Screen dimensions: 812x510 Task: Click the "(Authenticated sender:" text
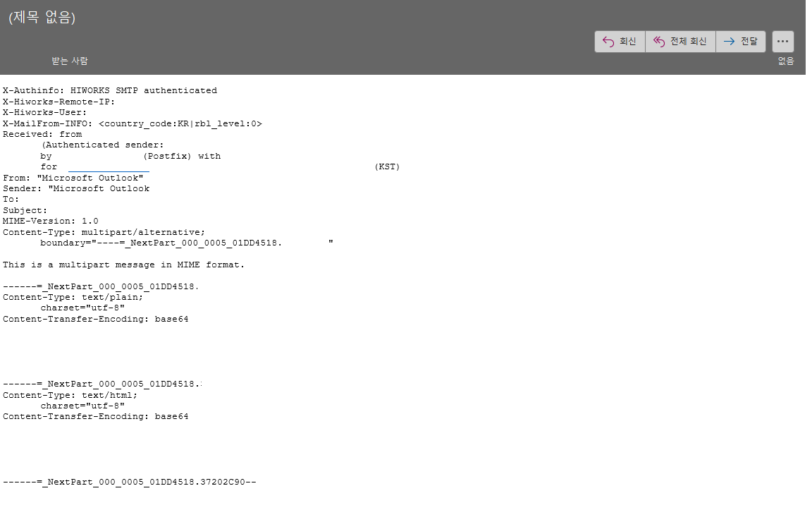(x=102, y=145)
